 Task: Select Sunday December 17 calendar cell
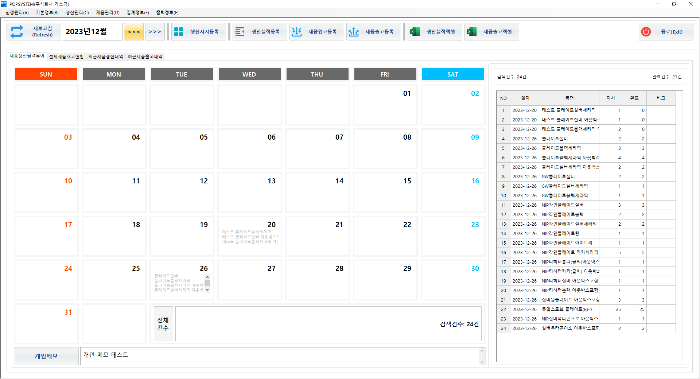click(46, 237)
